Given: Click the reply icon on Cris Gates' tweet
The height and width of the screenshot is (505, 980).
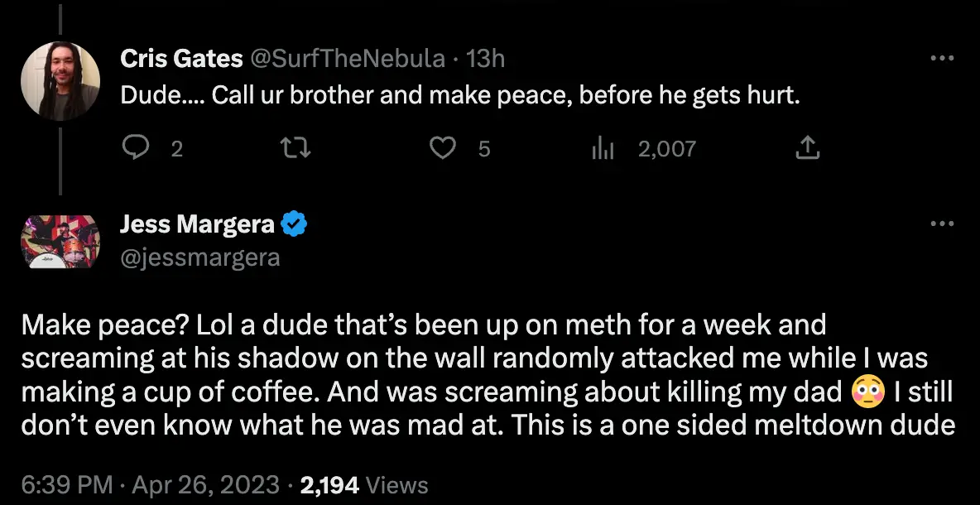Looking at the screenshot, I should [135, 148].
